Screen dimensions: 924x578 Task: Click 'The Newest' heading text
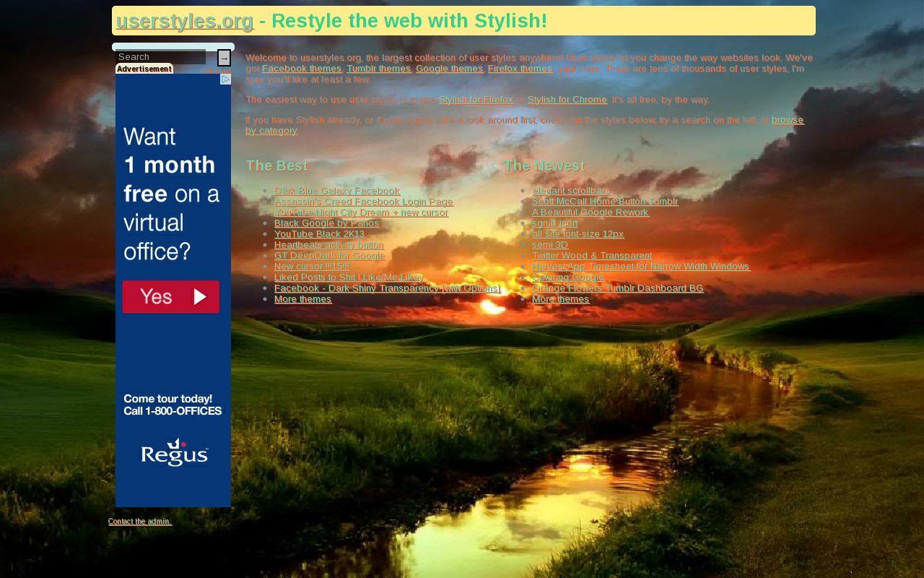[x=544, y=165]
